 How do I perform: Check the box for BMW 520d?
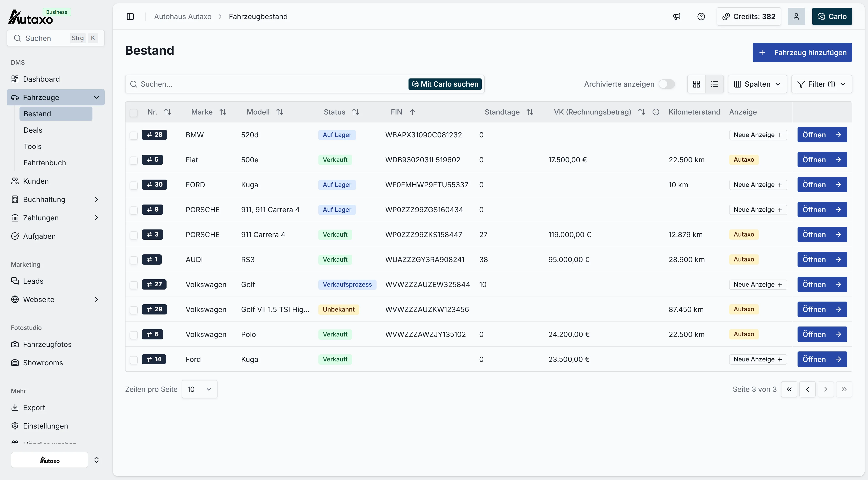[134, 135]
